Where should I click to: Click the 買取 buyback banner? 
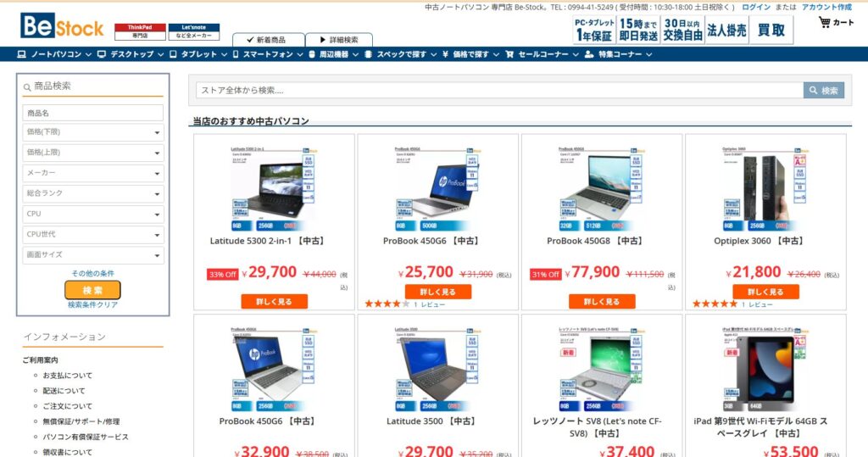(771, 30)
